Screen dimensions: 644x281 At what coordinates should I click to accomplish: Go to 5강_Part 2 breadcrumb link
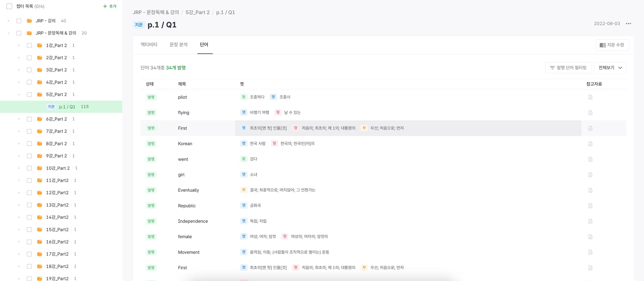pyautogui.click(x=197, y=12)
